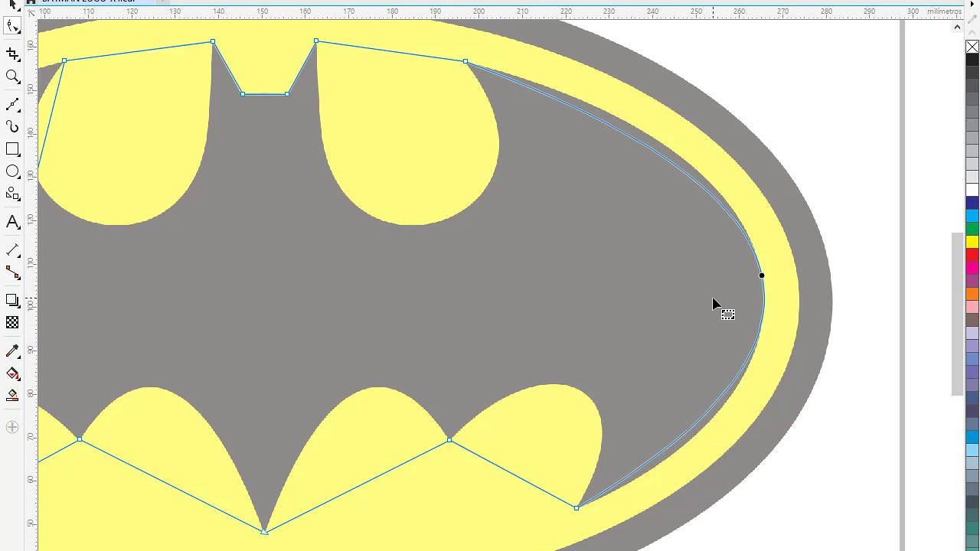Screen dimensions: 980x551
Task: Pick the Parallel Dimension tool
Action: pyautogui.click(x=12, y=250)
